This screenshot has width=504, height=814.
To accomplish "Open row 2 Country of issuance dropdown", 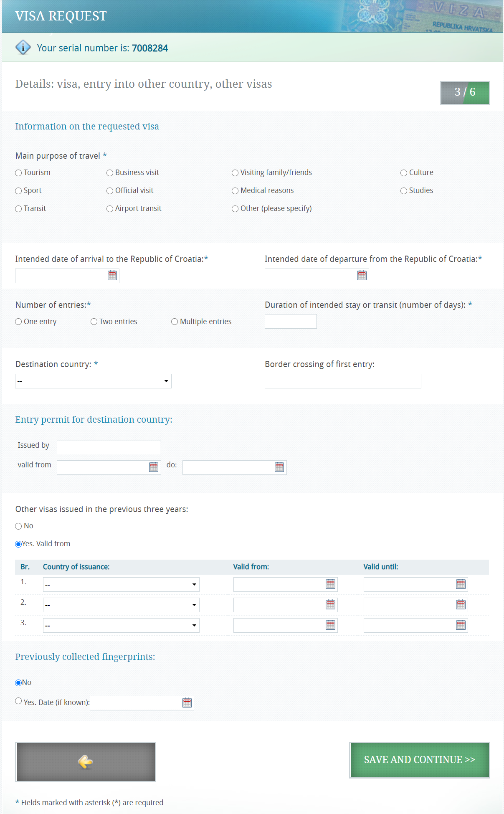I will point(121,605).
